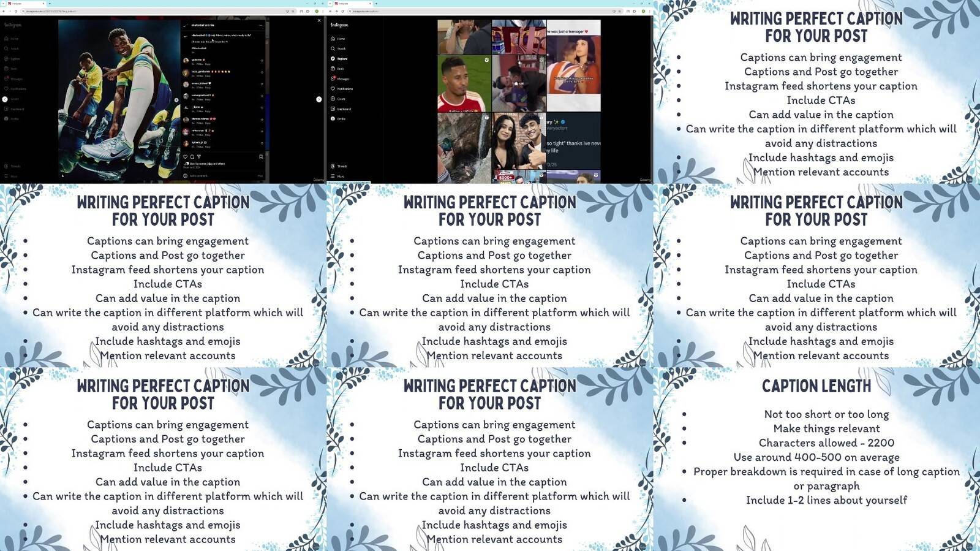
Task: Open Chrome profile avatar in Explore window
Action: click(643, 11)
